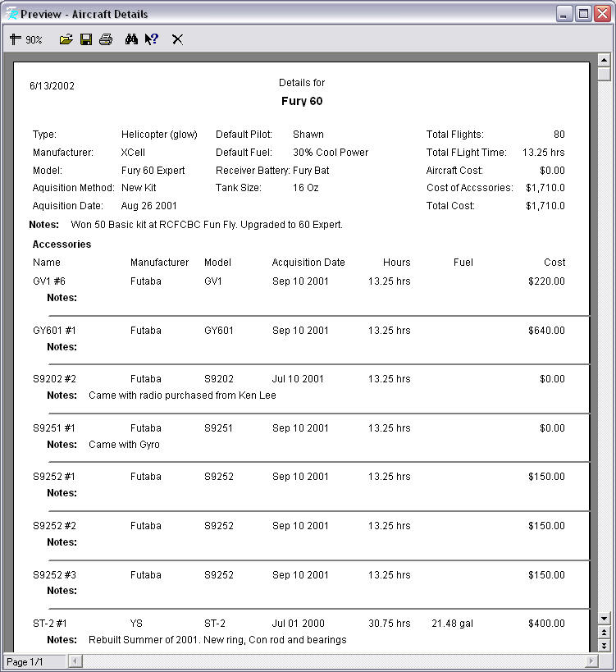Print the Aircraft Details report
Image resolution: width=616 pixels, height=672 pixels.
pyautogui.click(x=106, y=39)
